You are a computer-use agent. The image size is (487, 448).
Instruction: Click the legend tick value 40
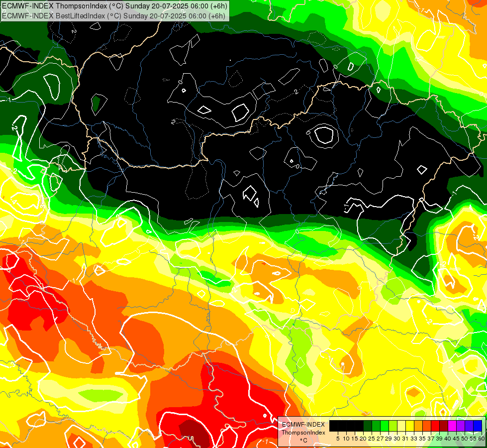(448, 439)
